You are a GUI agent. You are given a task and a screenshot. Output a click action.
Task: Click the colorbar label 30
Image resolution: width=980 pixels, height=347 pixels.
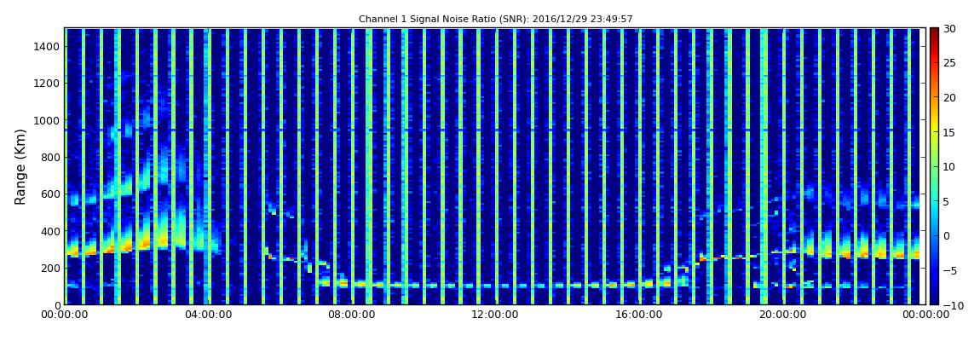click(950, 28)
